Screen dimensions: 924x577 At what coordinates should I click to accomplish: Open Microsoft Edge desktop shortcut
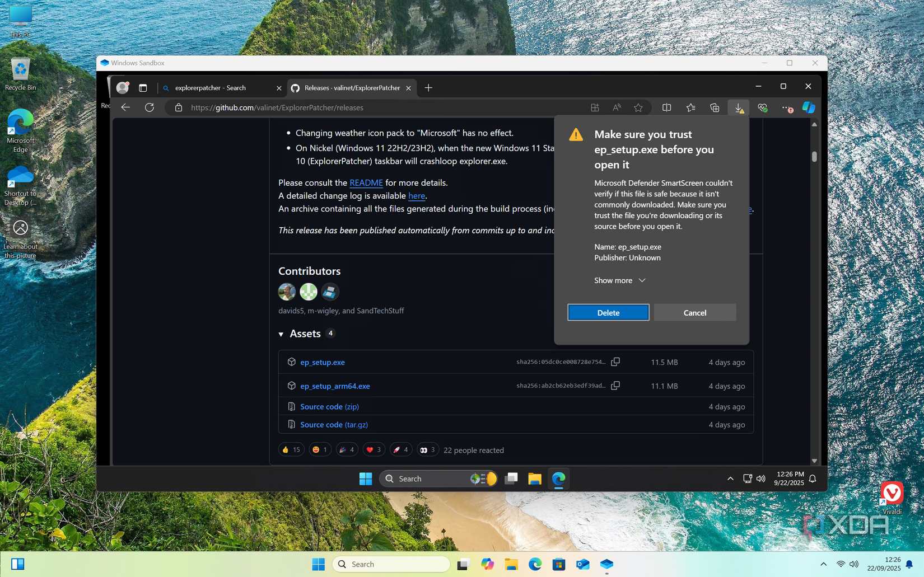20,130
